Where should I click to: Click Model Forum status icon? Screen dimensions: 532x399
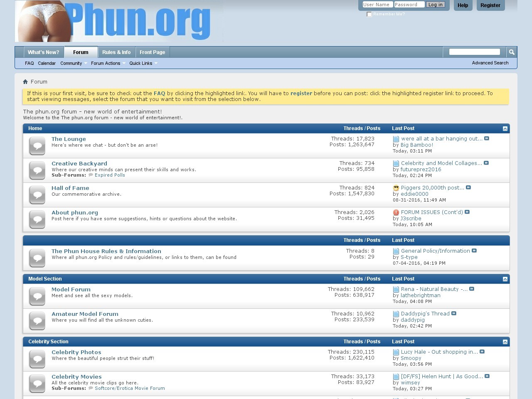click(x=37, y=296)
